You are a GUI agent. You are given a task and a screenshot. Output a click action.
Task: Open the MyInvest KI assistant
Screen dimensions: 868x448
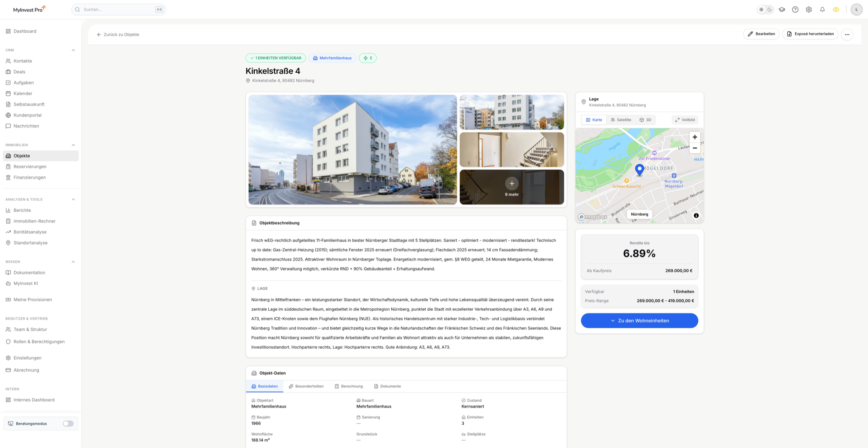pos(26,283)
